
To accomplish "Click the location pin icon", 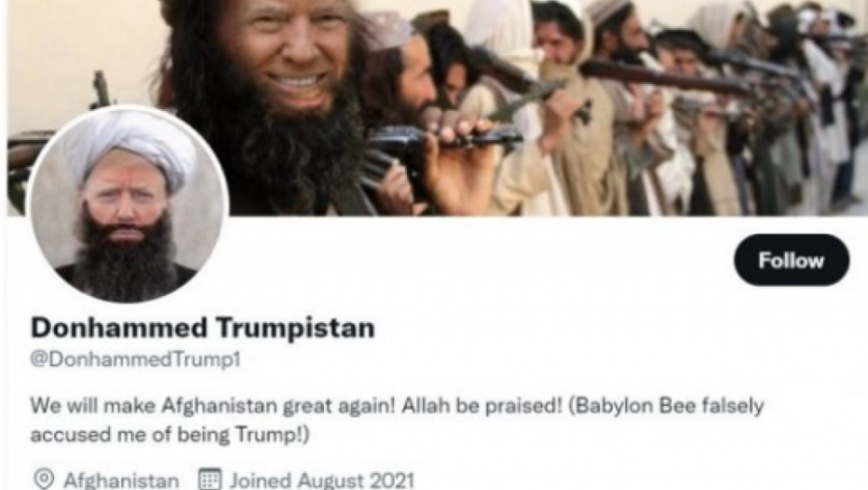I will (43, 479).
